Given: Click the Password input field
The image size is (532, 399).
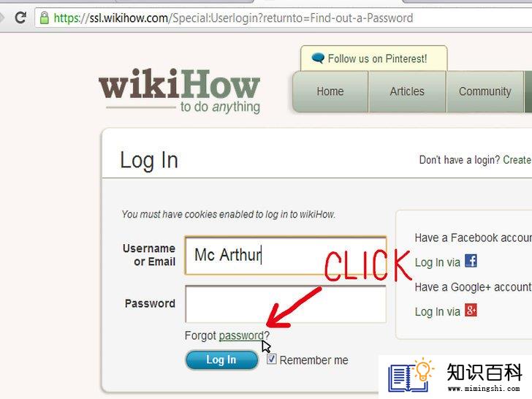Looking at the screenshot, I should 286,304.
